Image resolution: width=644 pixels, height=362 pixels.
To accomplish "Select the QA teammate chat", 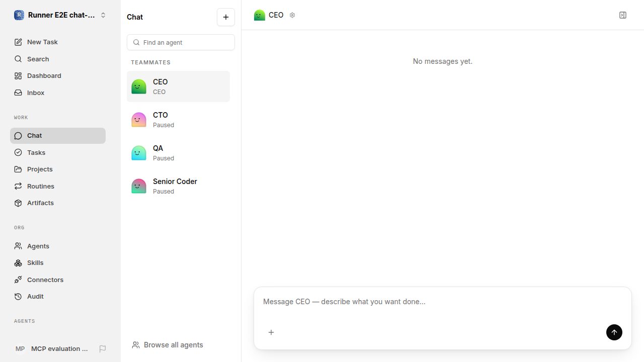I will coord(178,153).
